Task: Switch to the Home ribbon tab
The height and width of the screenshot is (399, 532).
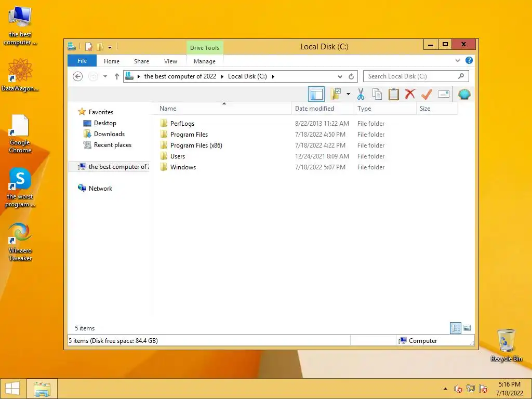Action: (112, 61)
